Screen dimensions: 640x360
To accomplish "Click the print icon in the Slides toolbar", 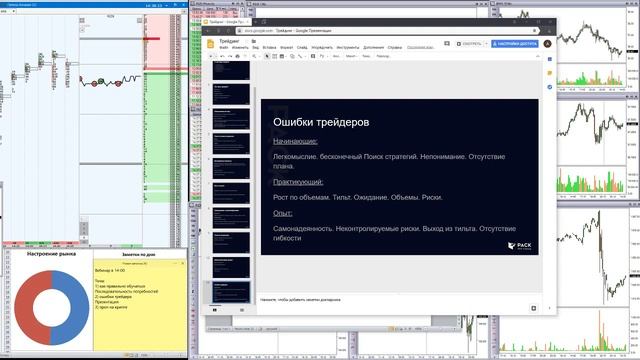I will pyautogui.click(x=238, y=56).
